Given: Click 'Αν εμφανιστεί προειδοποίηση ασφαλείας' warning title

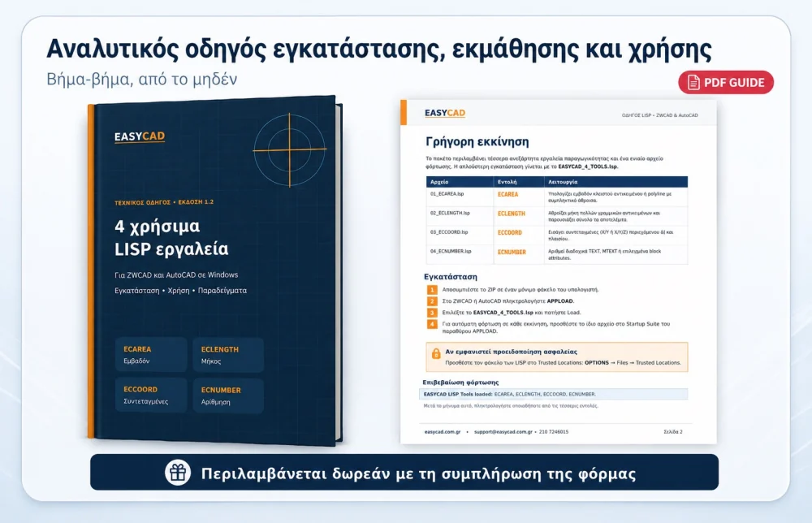Looking at the screenshot, I should pos(511,352).
